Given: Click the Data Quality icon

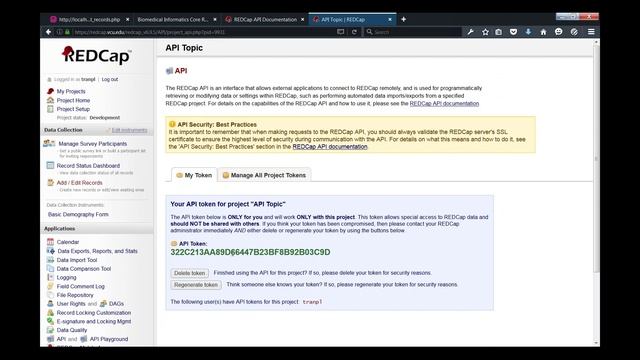Looking at the screenshot, I should [50, 330].
